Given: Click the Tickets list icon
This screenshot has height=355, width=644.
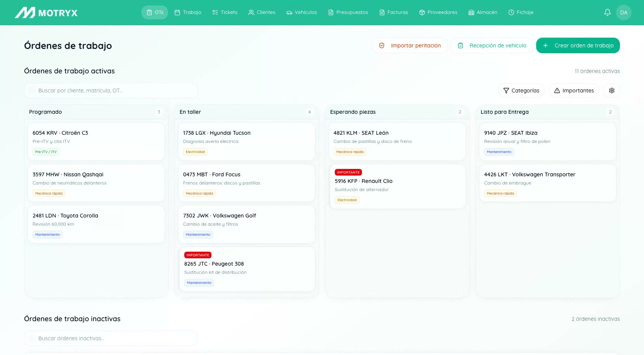Looking at the screenshot, I should pos(215,12).
